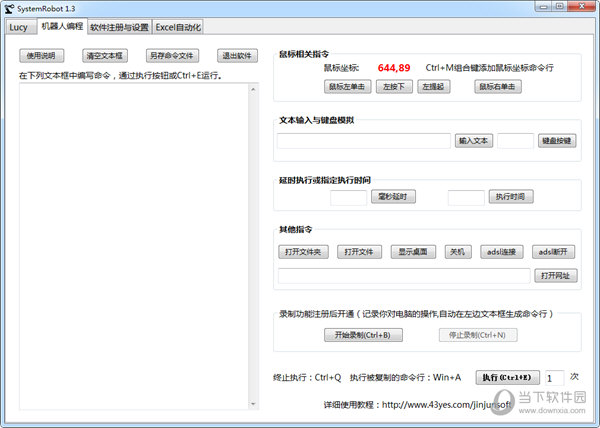The width and height of the screenshot is (600, 428).
Task: Click the 左提起 button
Action: click(434, 87)
